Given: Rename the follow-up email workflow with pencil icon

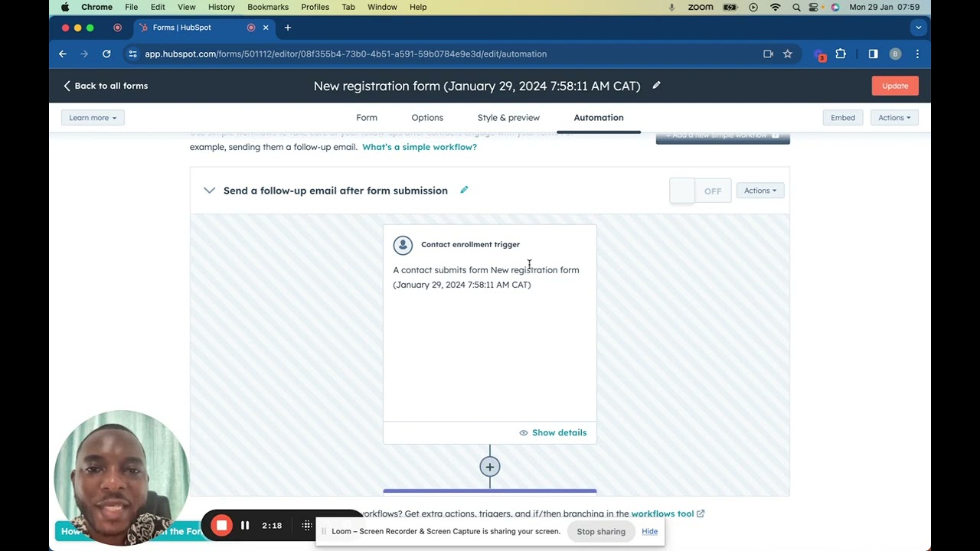Looking at the screenshot, I should (464, 190).
